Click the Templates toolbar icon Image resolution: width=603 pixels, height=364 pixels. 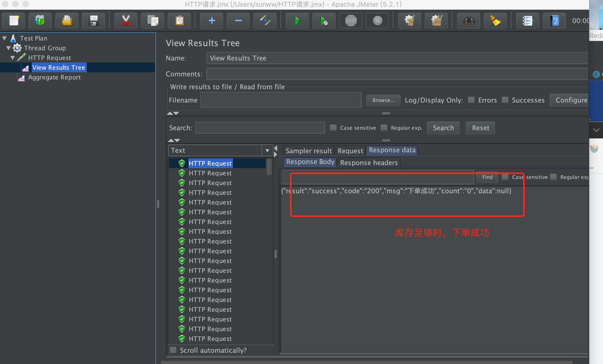click(x=40, y=21)
